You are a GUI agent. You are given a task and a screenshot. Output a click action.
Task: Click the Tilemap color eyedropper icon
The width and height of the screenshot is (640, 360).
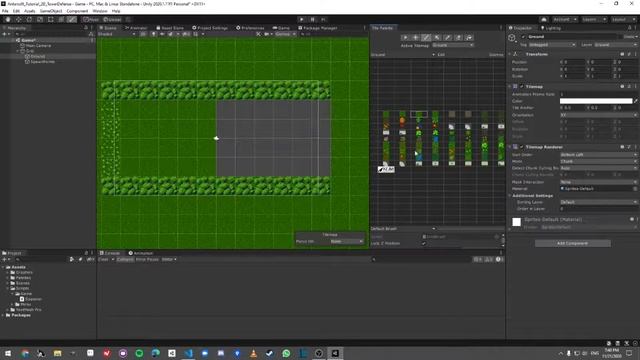coord(636,101)
